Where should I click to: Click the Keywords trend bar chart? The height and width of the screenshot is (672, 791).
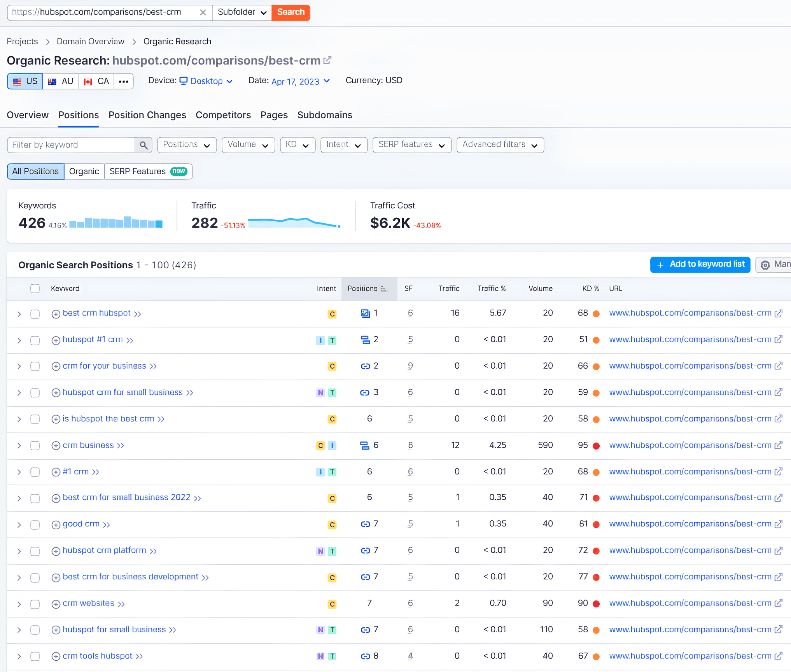[x=116, y=222]
